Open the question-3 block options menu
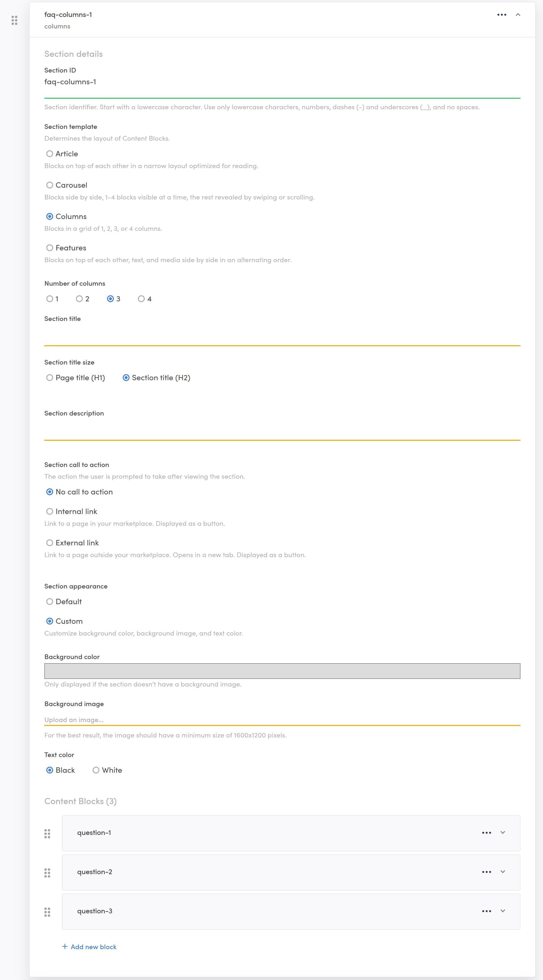Image resolution: width=543 pixels, height=980 pixels. tap(486, 911)
